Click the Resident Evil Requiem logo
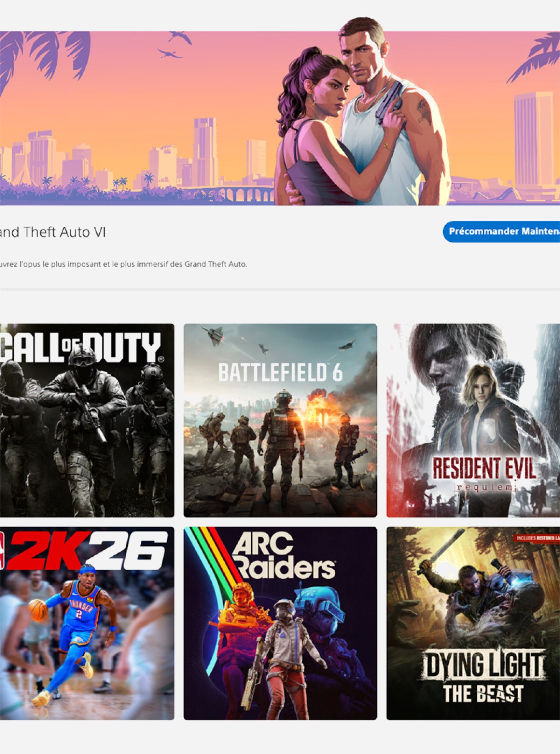This screenshot has height=754, width=560. click(x=484, y=474)
